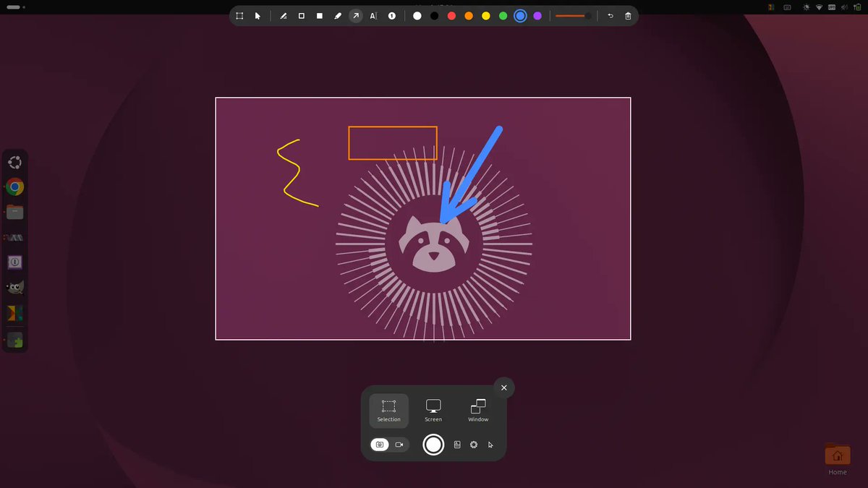Open the Ubuntu logo dock icon
Viewport: 868px width, 488px height.
(x=15, y=162)
